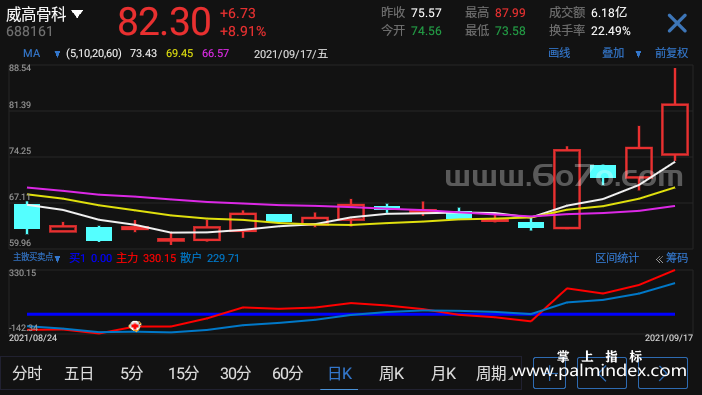Click the latest tall red candlestick
Image resolution: width=702 pixels, height=395 pixels.
tap(675, 115)
